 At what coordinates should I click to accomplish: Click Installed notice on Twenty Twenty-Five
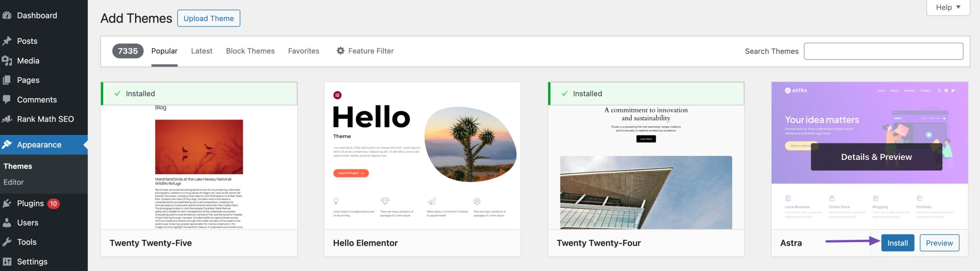tap(199, 94)
